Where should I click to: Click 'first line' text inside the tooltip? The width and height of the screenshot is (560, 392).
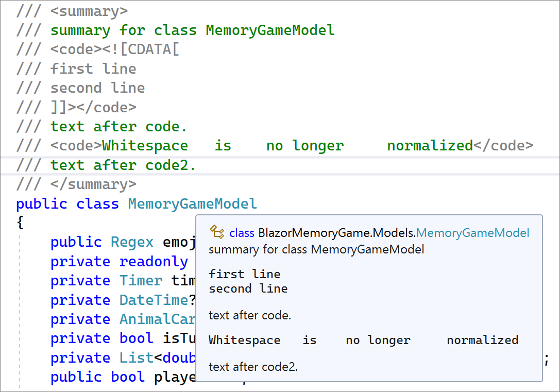(x=245, y=274)
